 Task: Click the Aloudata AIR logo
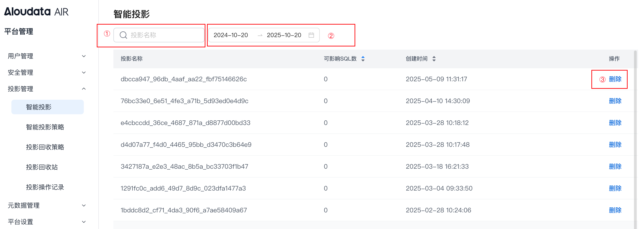coord(36,12)
